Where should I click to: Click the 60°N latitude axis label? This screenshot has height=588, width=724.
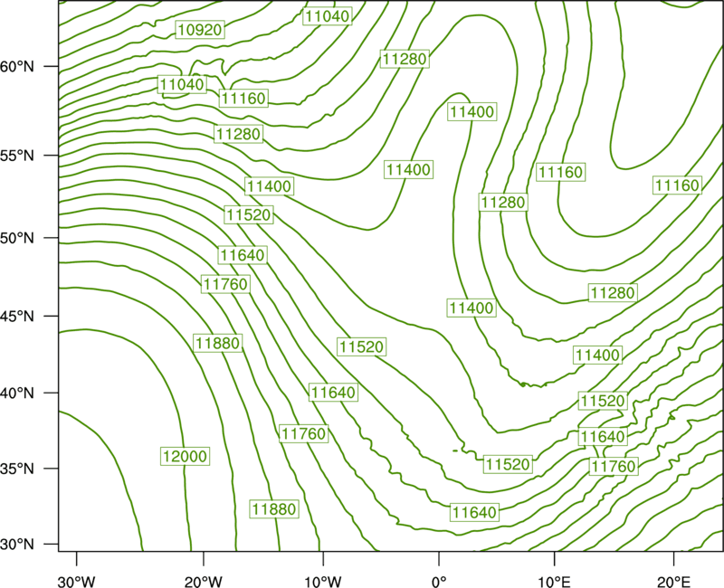click(x=17, y=66)
